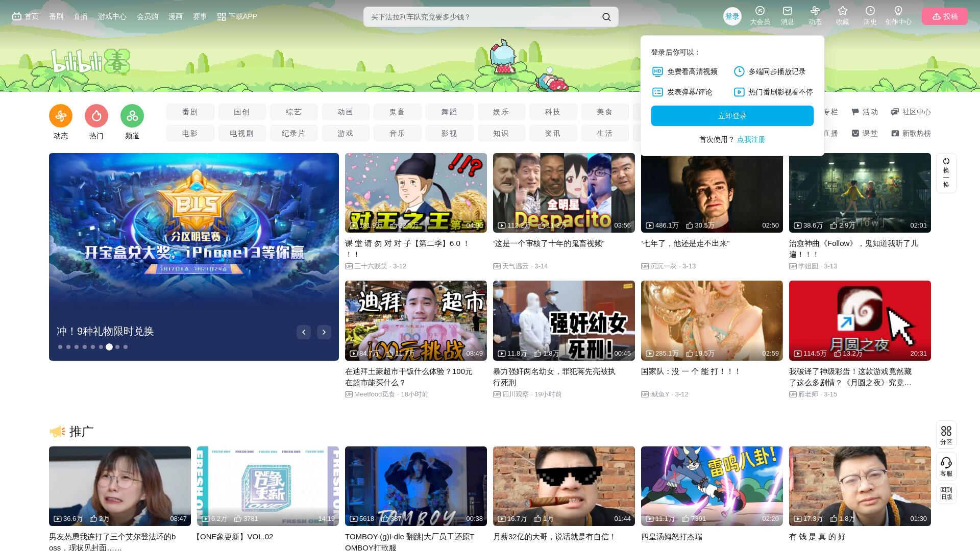The height and width of the screenshot is (551, 980).
Task: Open 赛事 in top nav
Action: pyautogui.click(x=200, y=16)
